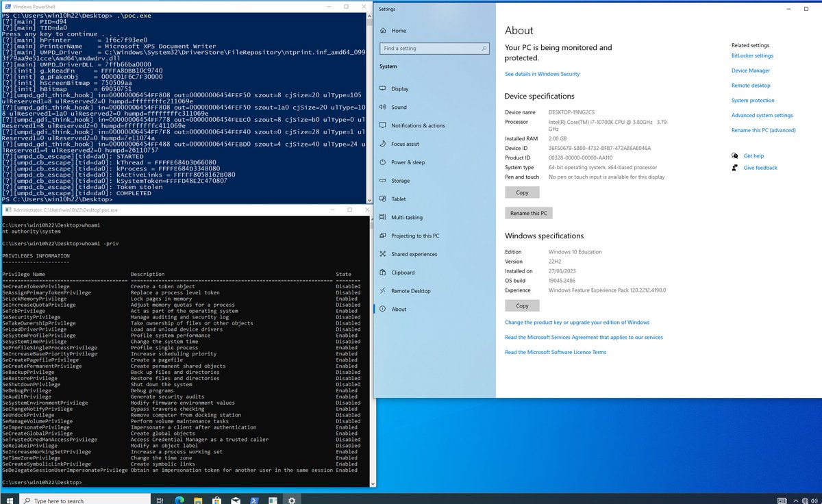Copy the Windows specifications
This screenshot has height=504, width=822.
pyautogui.click(x=522, y=305)
